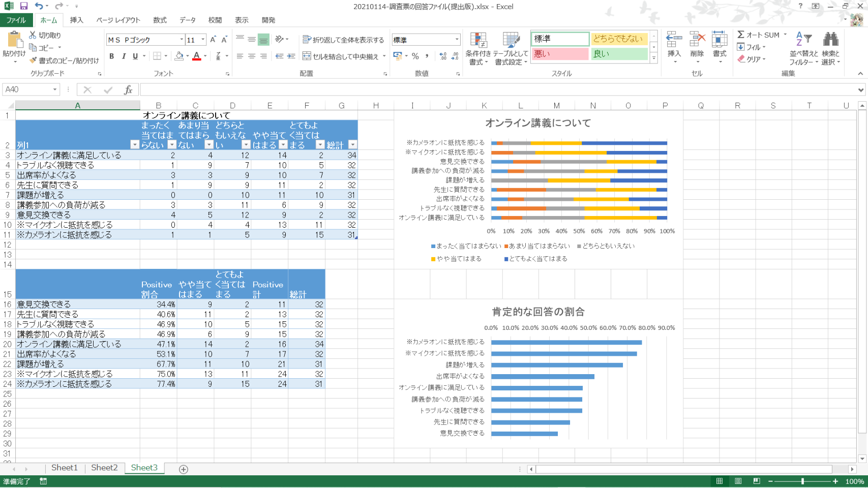Click the zoom slider handle
The height and width of the screenshot is (488, 868).
pos(802,481)
